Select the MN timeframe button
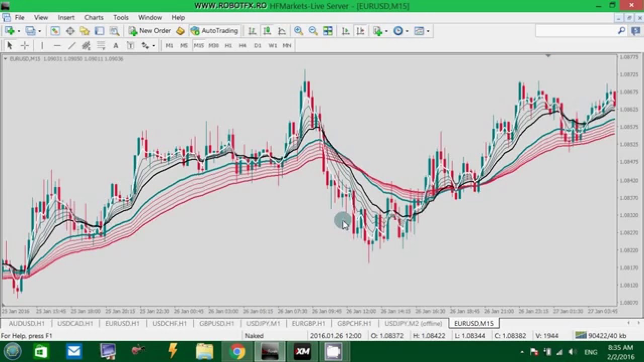This screenshot has height=362, width=644. coord(287,46)
